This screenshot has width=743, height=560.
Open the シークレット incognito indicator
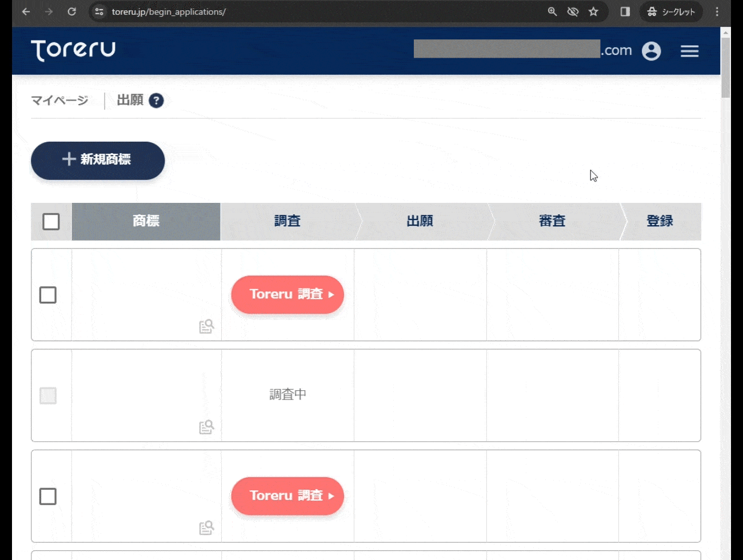[671, 11]
